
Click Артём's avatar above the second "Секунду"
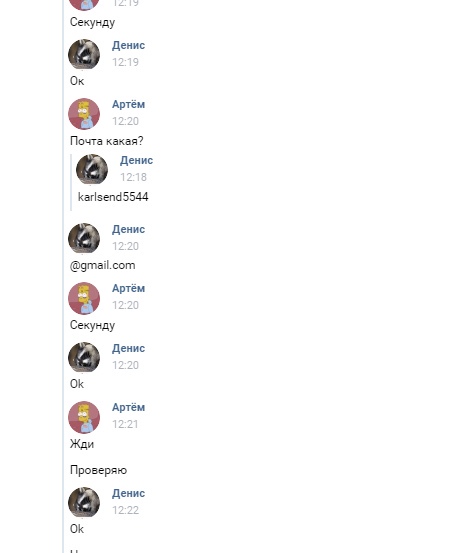pos(84,298)
